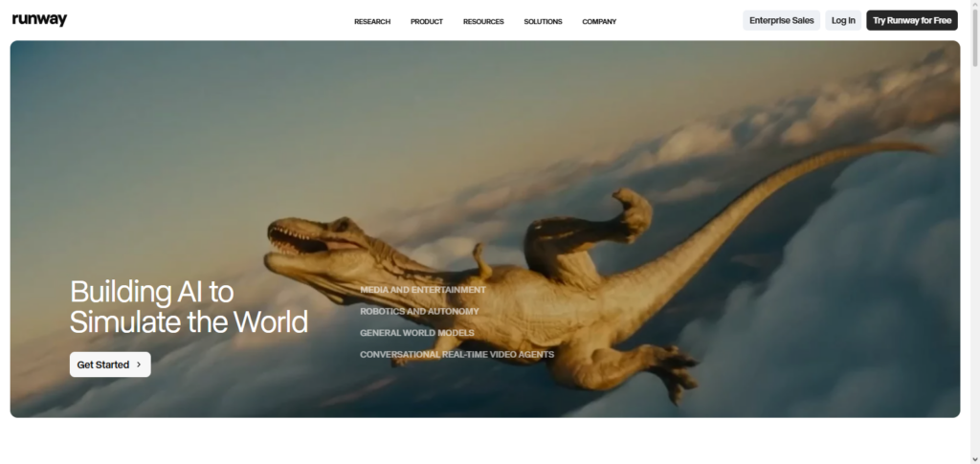Open Conversational Real-Time Video Agents
The height and width of the screenshot is (464, 980).
pyautogui.click(x=457, y=354)
